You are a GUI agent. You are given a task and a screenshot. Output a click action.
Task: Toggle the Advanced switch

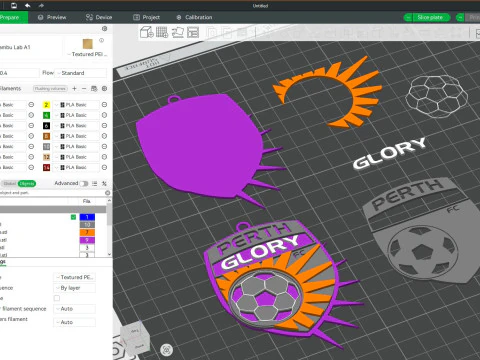84,183
